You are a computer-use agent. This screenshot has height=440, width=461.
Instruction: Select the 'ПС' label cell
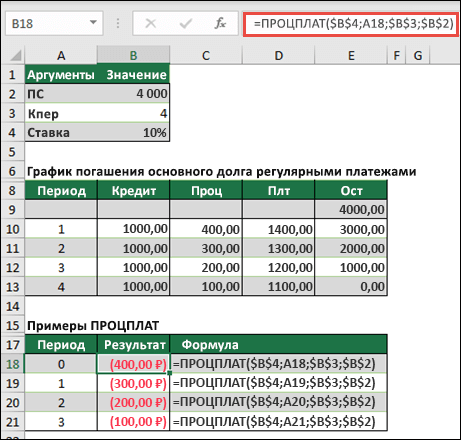pos(61,94)
